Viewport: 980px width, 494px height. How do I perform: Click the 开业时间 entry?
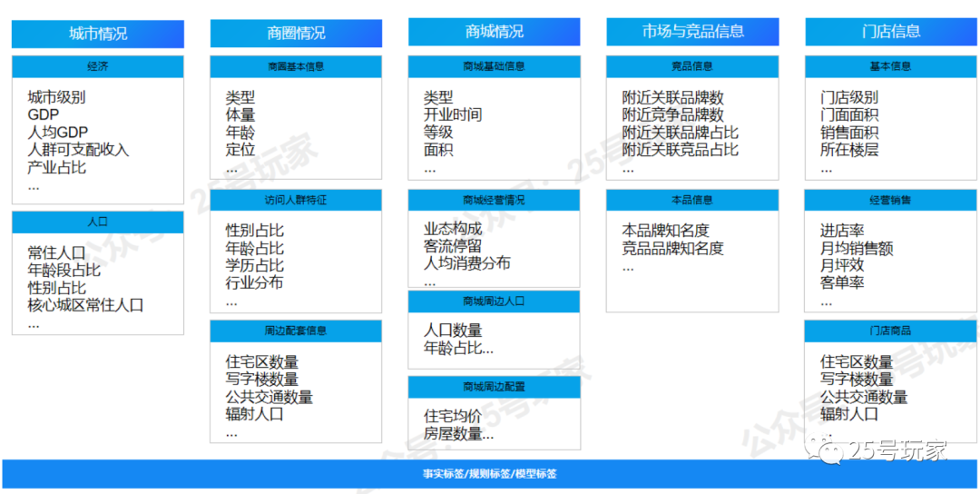tap(452, 115)
